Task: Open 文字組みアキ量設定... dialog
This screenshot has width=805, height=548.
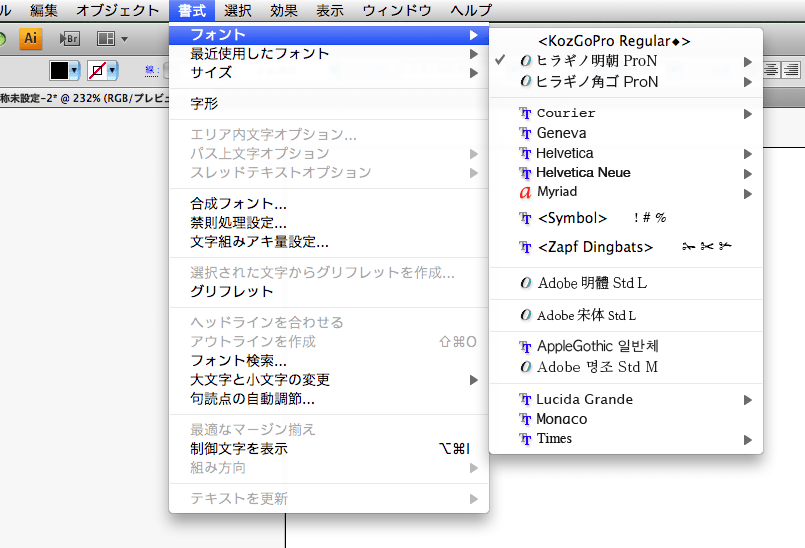Action: (x=329, y=242)
